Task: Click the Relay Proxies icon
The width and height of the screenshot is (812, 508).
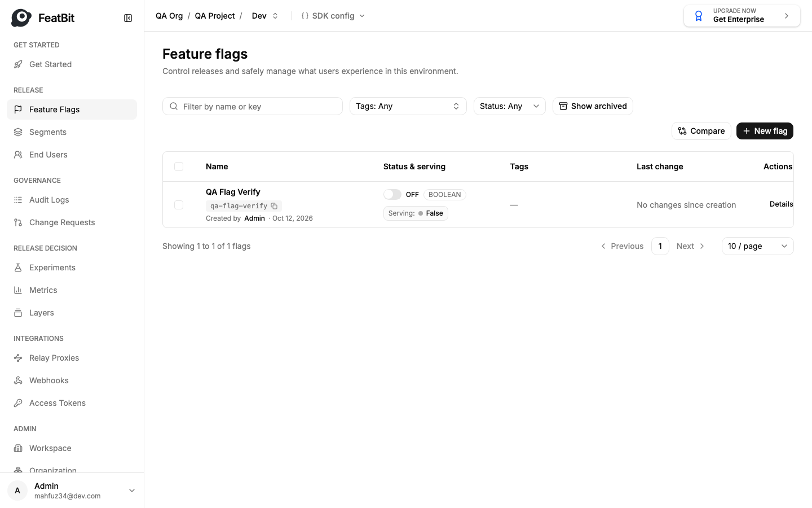Action: pyautogui.click(x=18, y=358)
